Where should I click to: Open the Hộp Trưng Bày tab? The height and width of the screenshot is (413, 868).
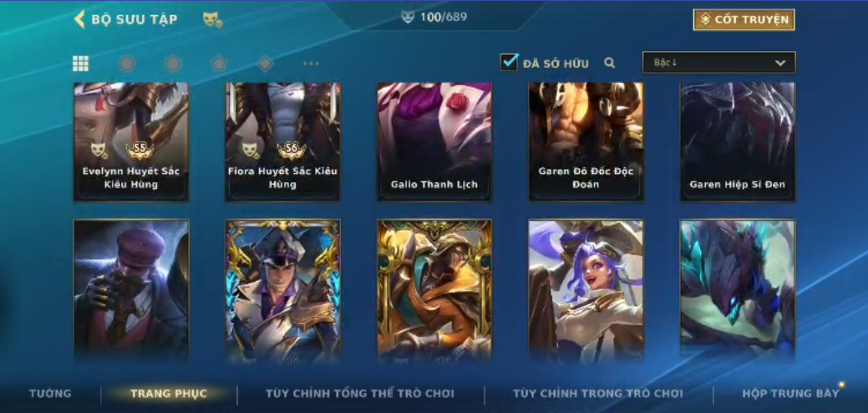tap(790, 394)
